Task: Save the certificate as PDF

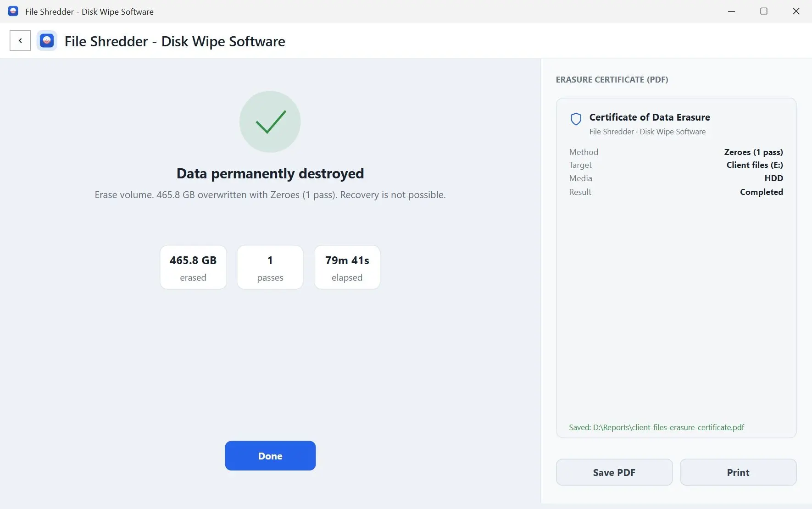Action: click(x=614, y=472)
